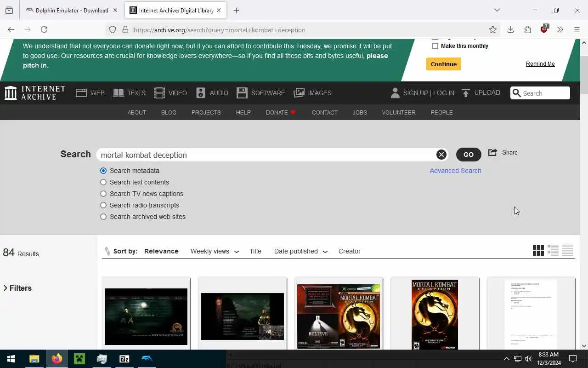Switch to tile grid view
Viewport: 588px width, 368px height.
coord(538,250)
